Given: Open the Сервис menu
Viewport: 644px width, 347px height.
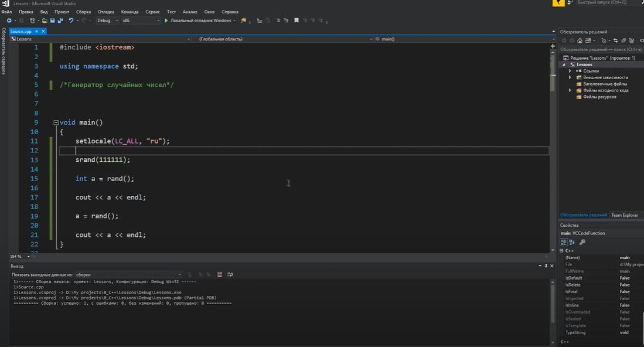Looking at the screenshot, I should click(152, 12).
